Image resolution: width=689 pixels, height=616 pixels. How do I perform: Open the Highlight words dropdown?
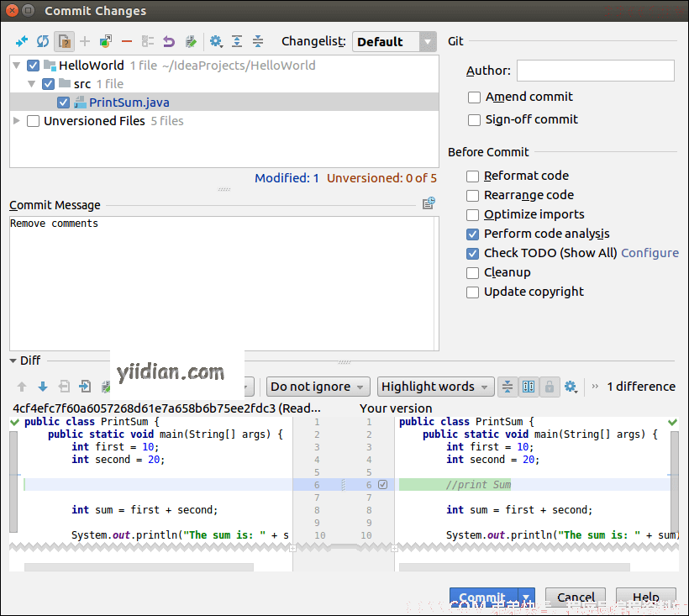(436, 387)
